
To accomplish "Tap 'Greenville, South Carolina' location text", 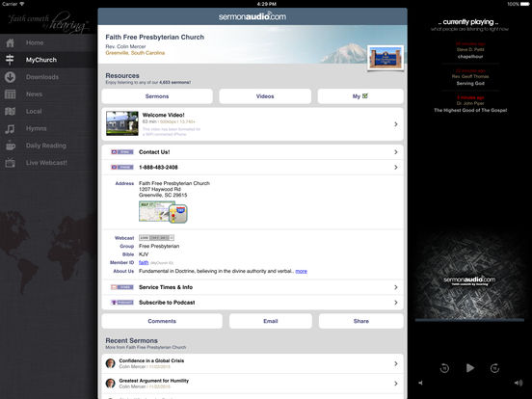I will point(135,53).
